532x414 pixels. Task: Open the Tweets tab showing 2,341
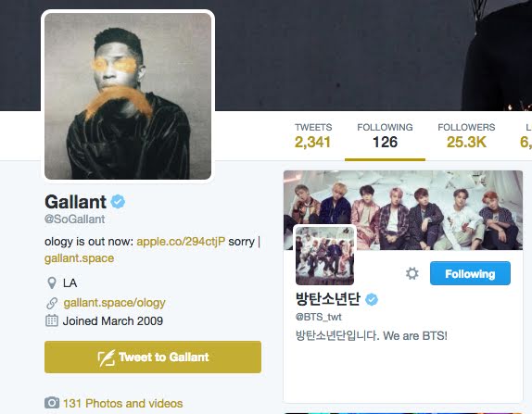313,136
